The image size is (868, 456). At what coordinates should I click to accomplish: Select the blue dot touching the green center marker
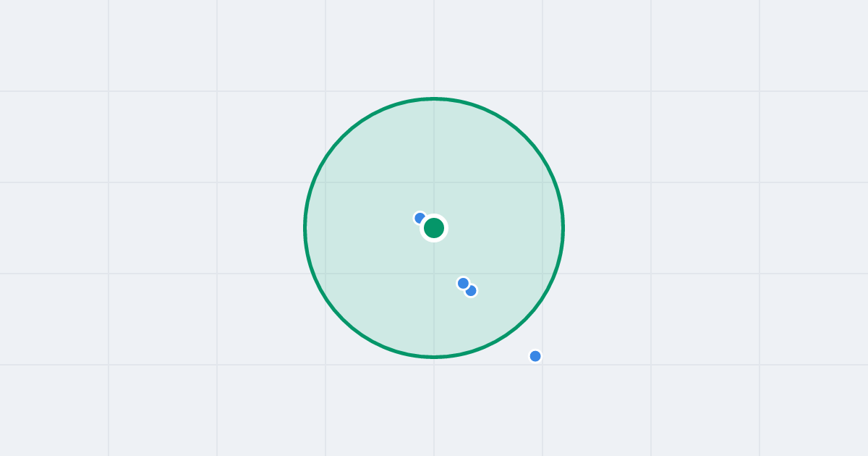420,218
